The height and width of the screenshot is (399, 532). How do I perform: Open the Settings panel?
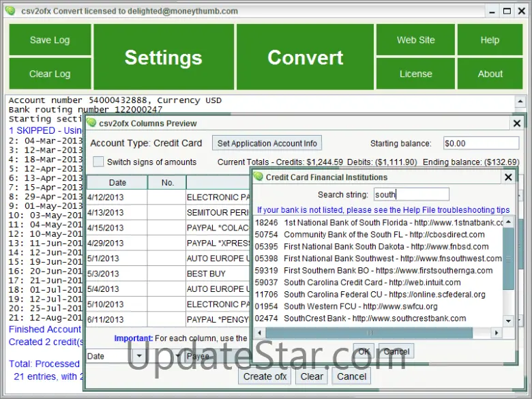pyautogui.click(x=164, y=57)
